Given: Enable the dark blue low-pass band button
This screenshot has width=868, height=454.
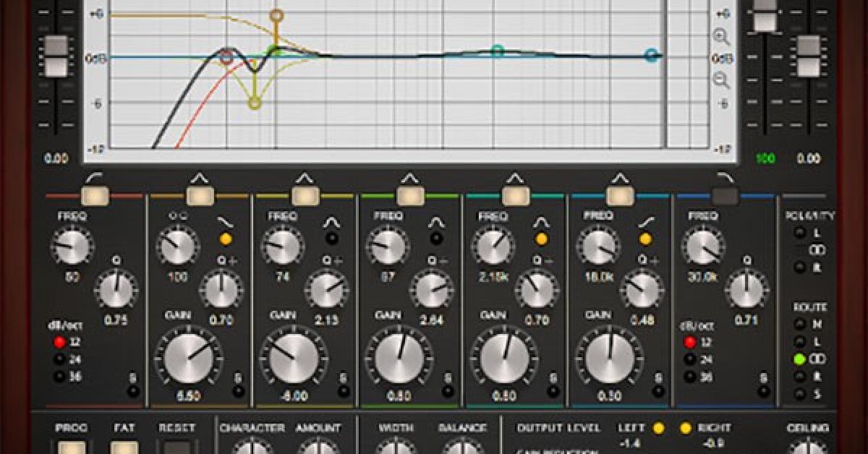Looking at the screenshot, I should (725, 195).
